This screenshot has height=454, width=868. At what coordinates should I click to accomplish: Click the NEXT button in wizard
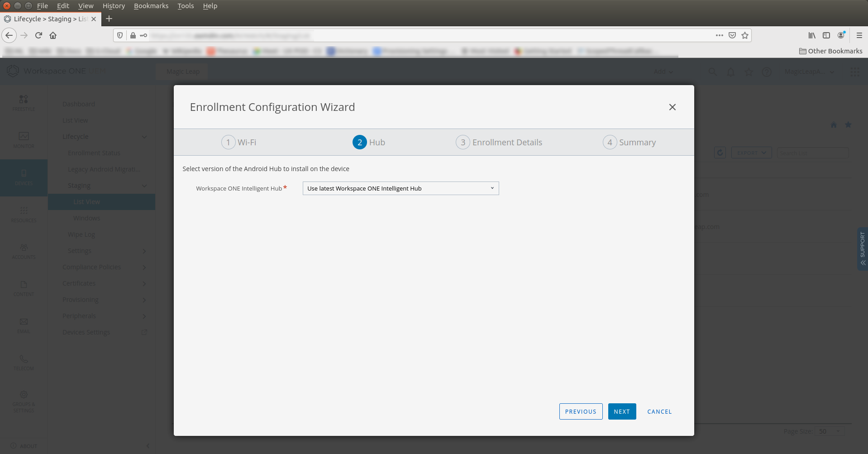(622, 411)
